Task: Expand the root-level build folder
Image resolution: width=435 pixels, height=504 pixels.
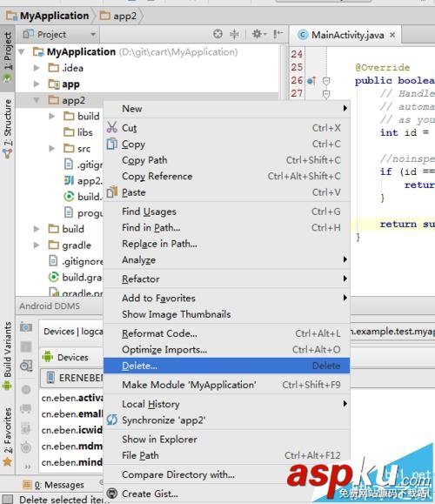Action: [x=37, y=229]
